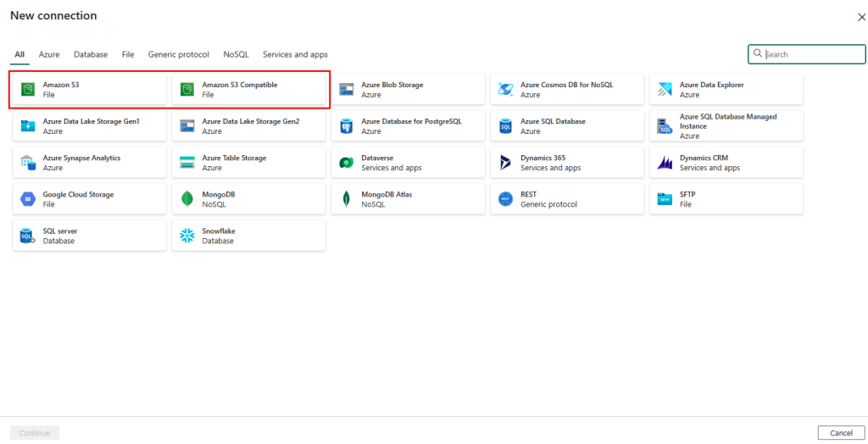Choose the 'Azure Synapse Analytics' label

(81, 158)
